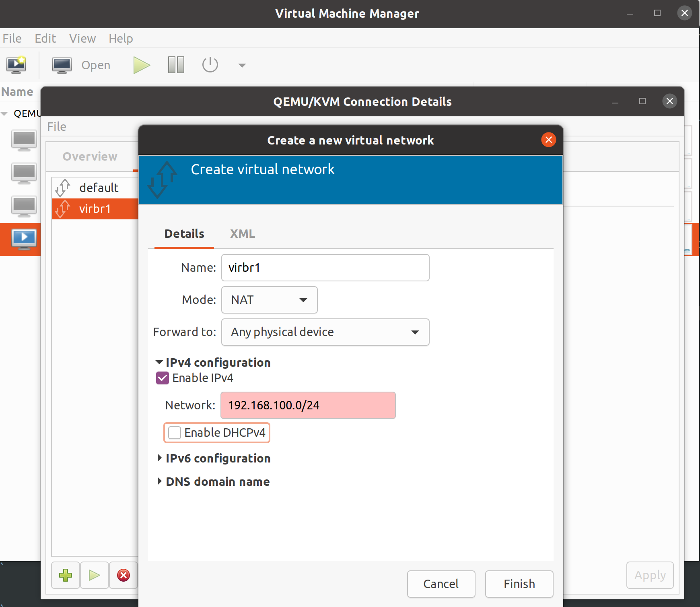Select the Details tab
The width and height of the screenshot is (700, 607).
pos(184,234)
